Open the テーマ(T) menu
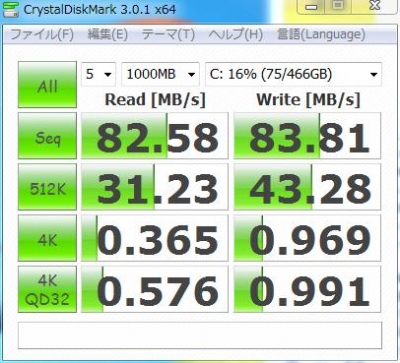The image size is (400, 363). (x=168, y=34)
